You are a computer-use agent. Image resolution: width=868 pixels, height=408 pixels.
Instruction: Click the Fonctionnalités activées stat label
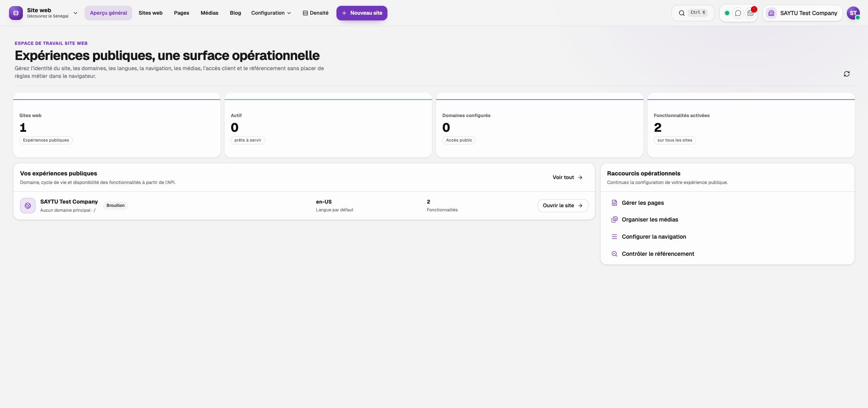[x=681, y=115]
